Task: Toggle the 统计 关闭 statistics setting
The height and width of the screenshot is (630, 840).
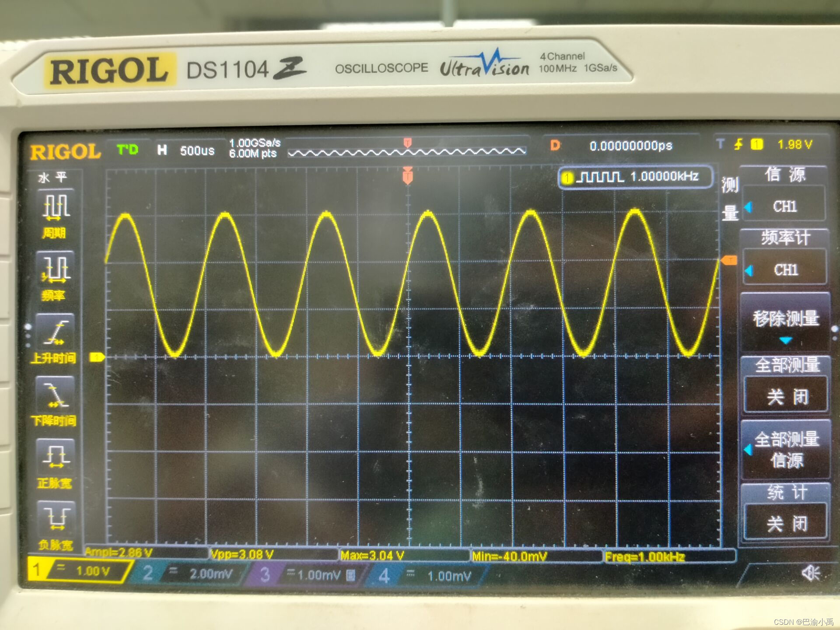Action: [x=785, y=523]
